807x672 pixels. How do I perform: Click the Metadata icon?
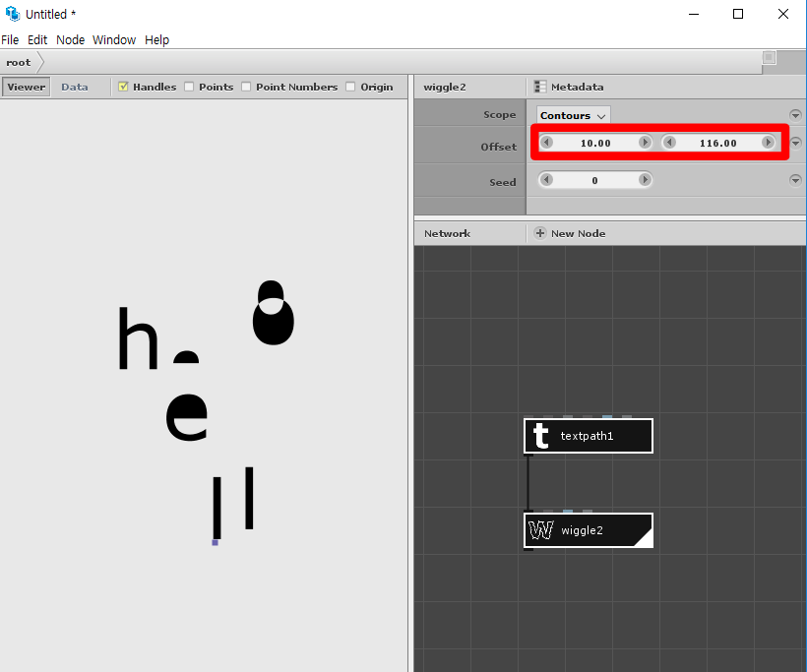pos(540,87)
